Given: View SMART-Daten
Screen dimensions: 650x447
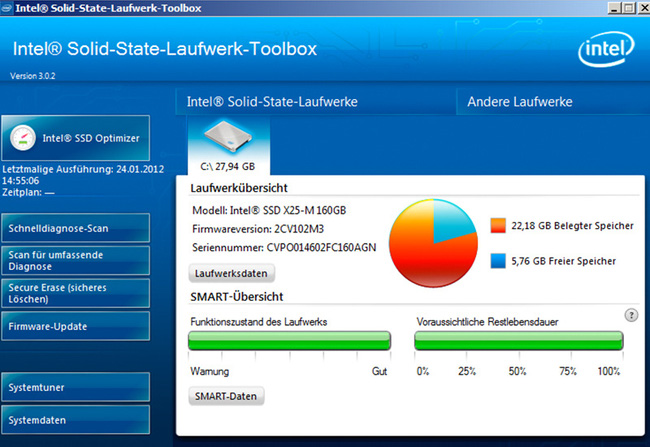Looking at the screenshot, I should (x=226, y=396).
